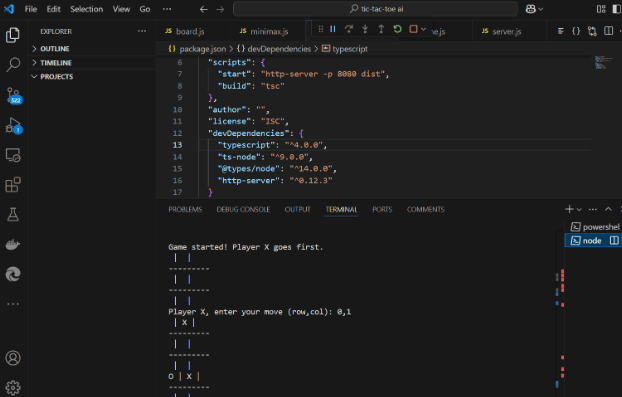622x397 pixels.
Task: Maximize the panel with chevron up
Action: [608, 209]
